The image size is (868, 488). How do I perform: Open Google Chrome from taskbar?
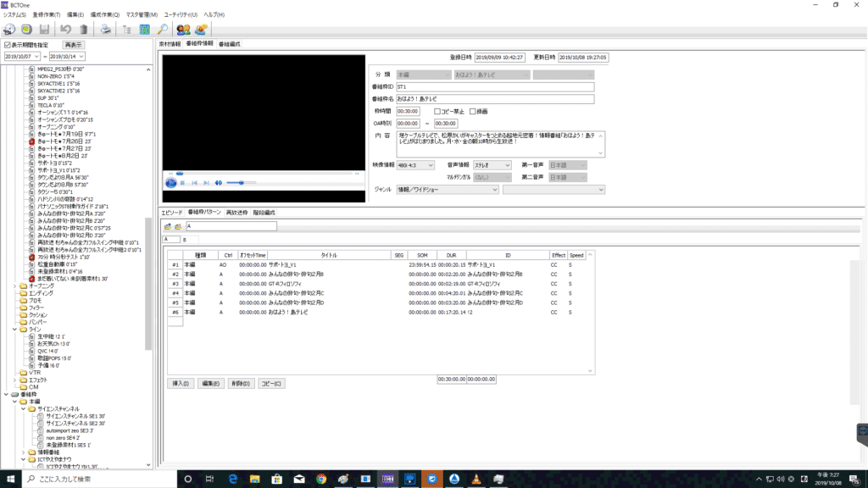(321, 480)
